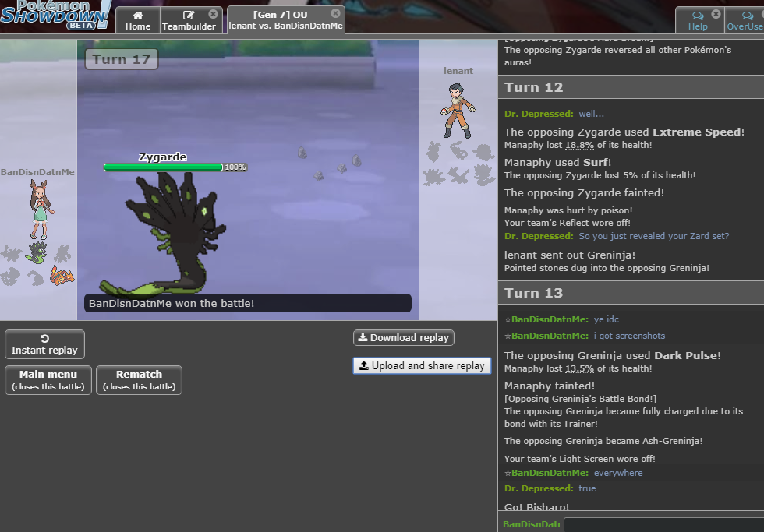The width and height of the screenshot is (764, 532).
Task: Click BanDisnDatnMe's trainer sprite
Action: (41, 210)
